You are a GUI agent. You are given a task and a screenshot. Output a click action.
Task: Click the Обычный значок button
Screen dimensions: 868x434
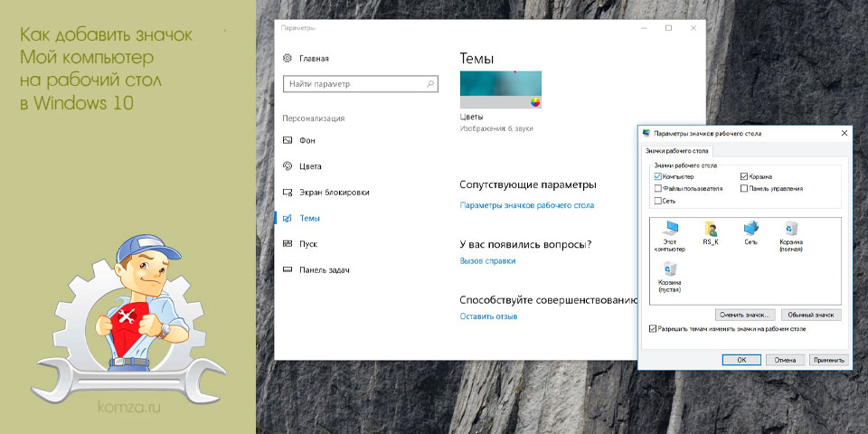pos(812,315)
